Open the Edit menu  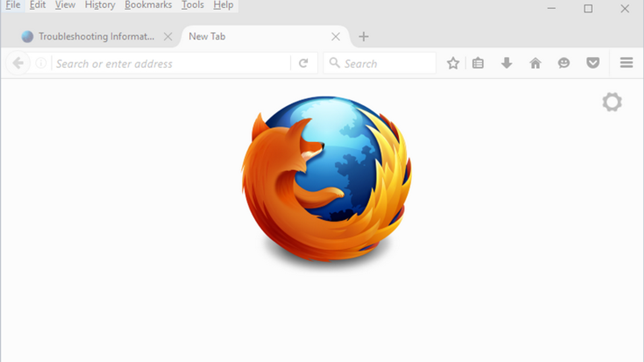pos(37,5)
